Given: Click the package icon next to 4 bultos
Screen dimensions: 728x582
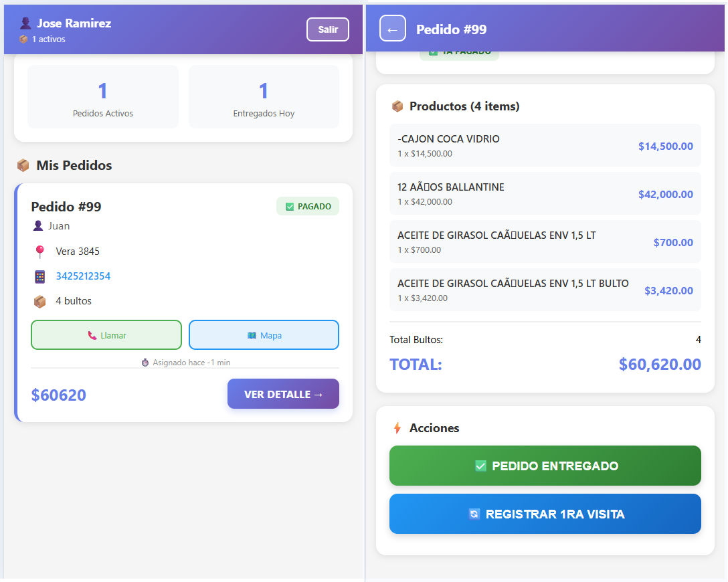Looking at the screenshot, I should pyautogui.click(x=38, y=300).
